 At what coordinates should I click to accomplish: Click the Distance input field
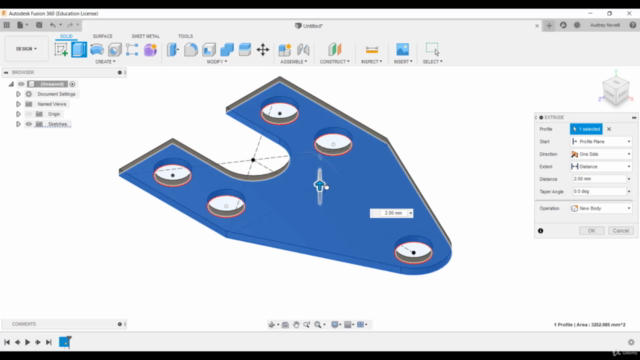(x=599, y=179)
